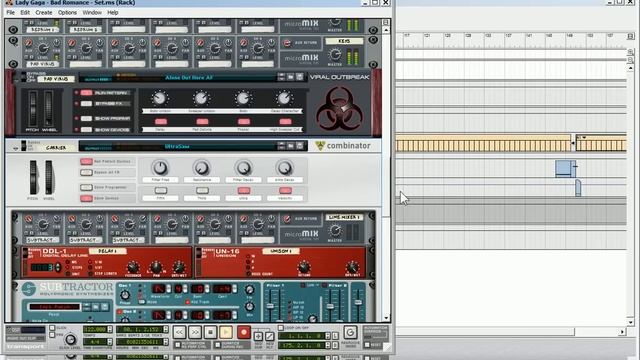This screenshot has height=360, width=640.
Task: Click Show Programmer on Viral Outbreak
Action: coord(87,118)
